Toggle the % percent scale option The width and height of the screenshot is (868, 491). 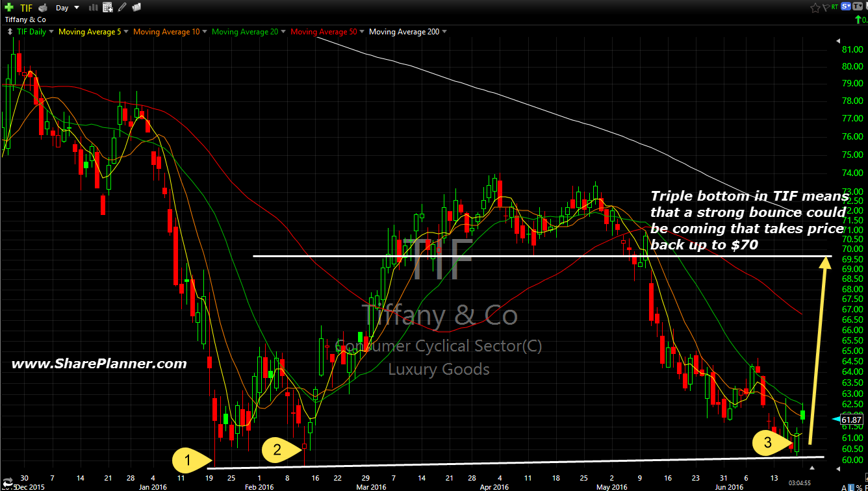858,486
